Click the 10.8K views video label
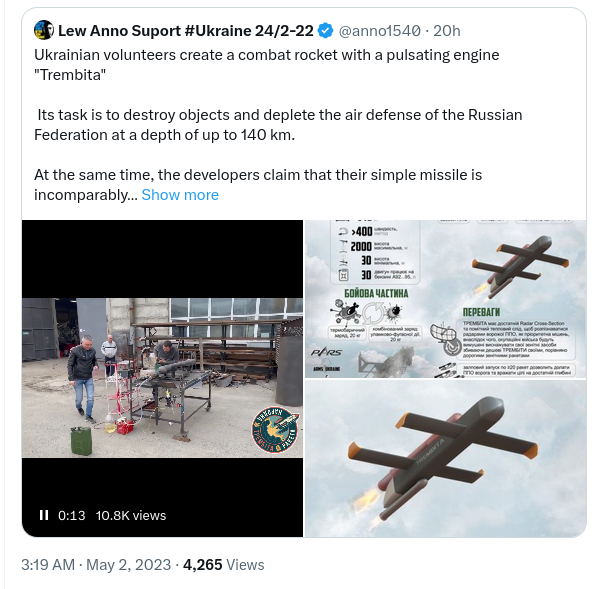This screenshot has height=589, width=601. (131, 515)
